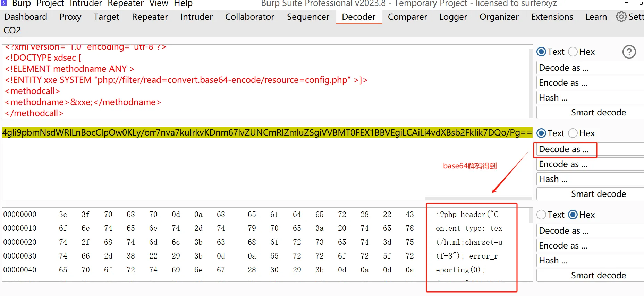Select Hex radio in first decoder panel

[573, 52]
